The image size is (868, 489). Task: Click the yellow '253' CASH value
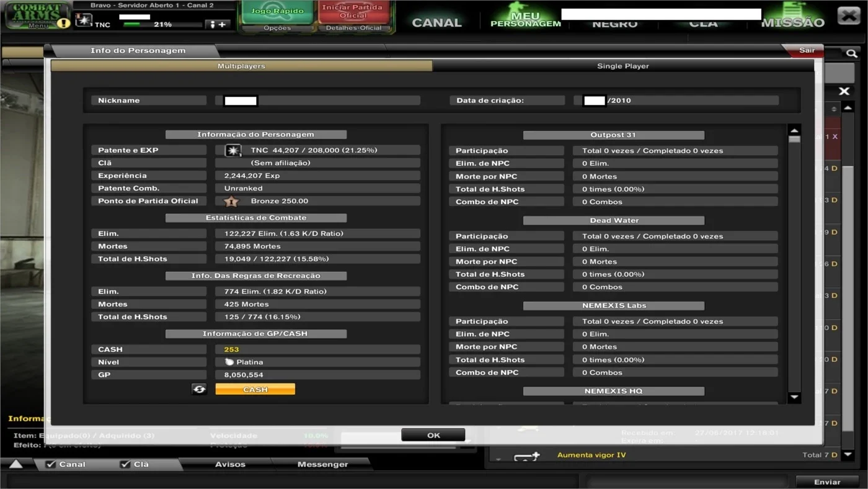(x=231, y=349)
